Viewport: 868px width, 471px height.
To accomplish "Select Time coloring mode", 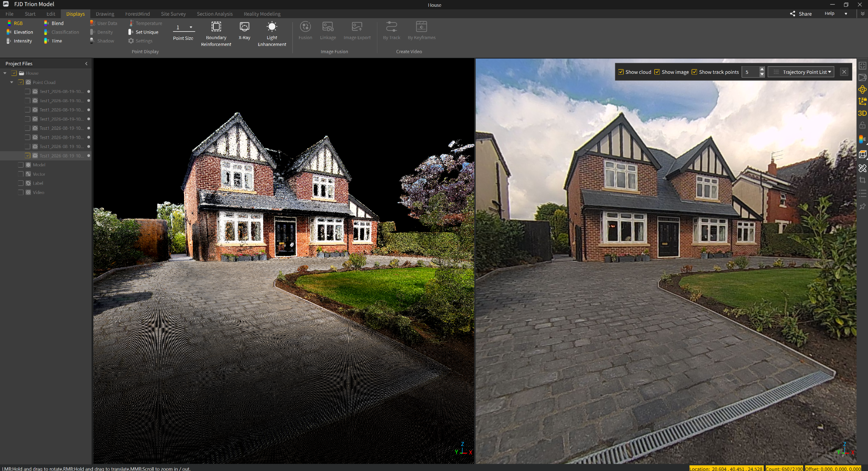I will 53,41.
